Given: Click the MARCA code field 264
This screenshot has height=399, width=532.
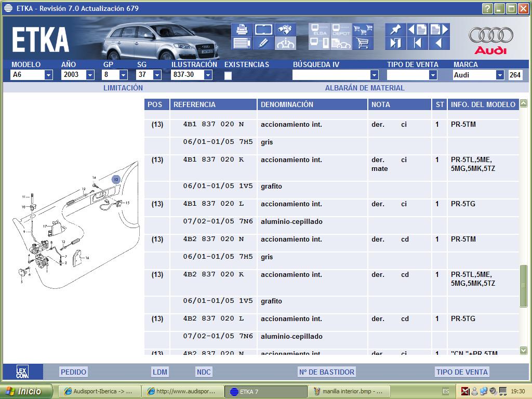Looking at the screenshot, I should coord(515,75).
